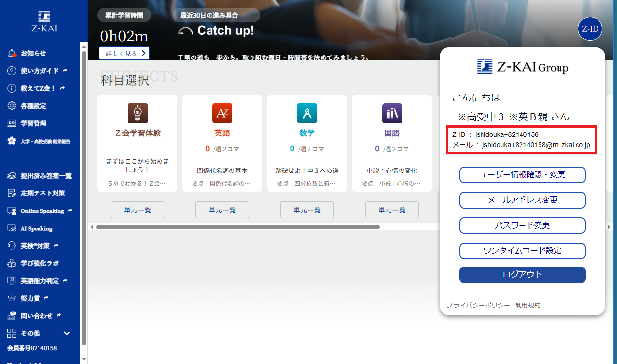617x364 pixels.
Task: Open 定期テスト対策 document icon
Action: tap(12, 193)
